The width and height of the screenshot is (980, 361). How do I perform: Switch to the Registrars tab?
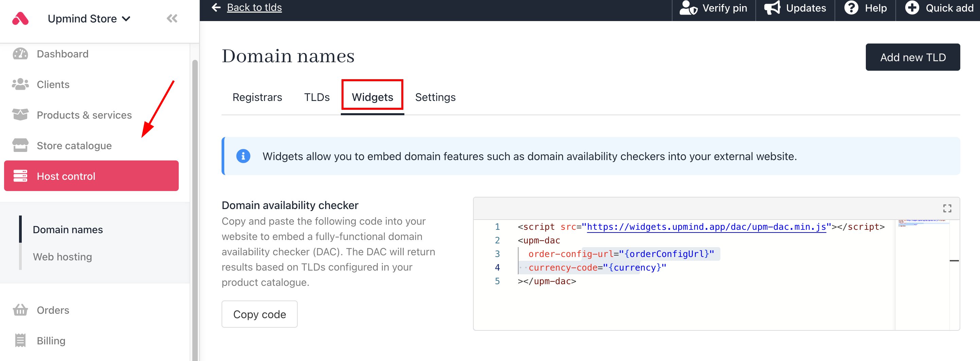257,97
